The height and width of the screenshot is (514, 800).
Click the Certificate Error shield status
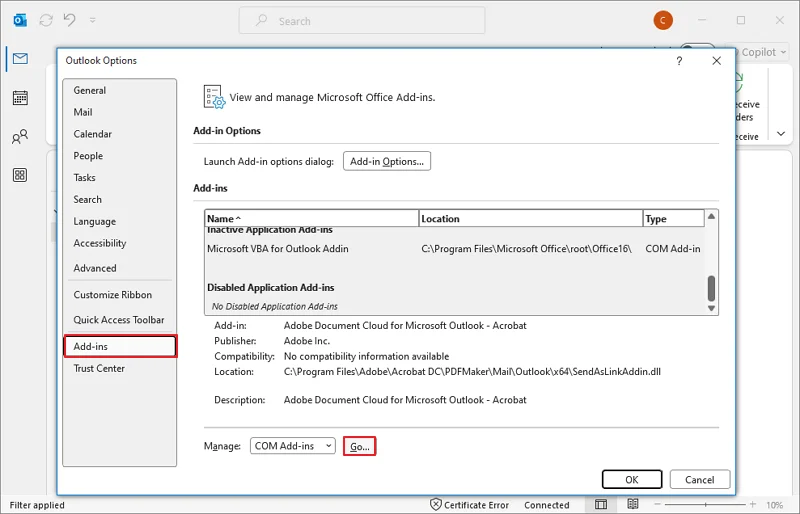(469, 505)
